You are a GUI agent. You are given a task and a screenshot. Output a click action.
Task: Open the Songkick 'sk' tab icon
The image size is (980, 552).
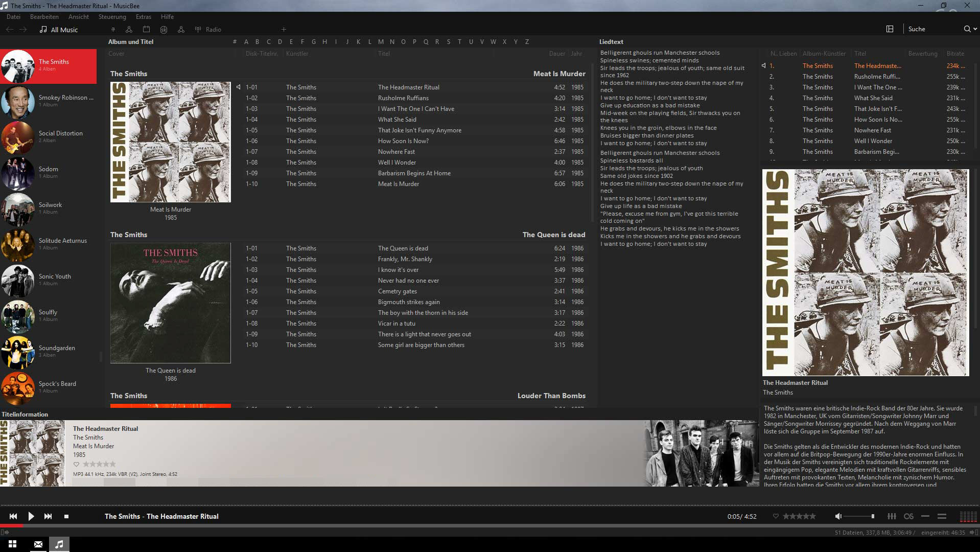pos(164,30)
